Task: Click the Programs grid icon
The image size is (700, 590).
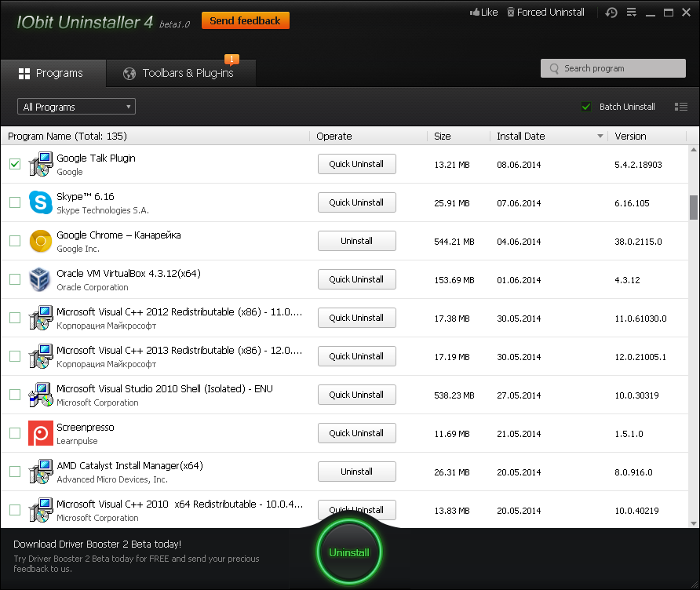Action: [x=24, y=73]
